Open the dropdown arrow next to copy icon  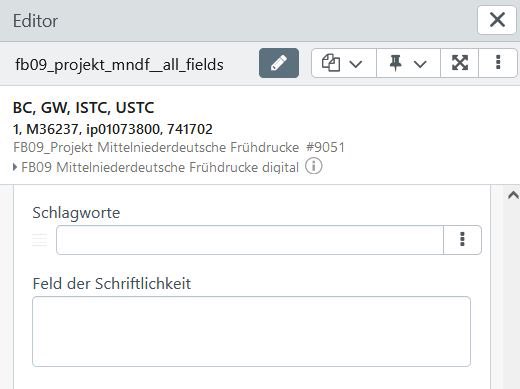click(356, 63)
